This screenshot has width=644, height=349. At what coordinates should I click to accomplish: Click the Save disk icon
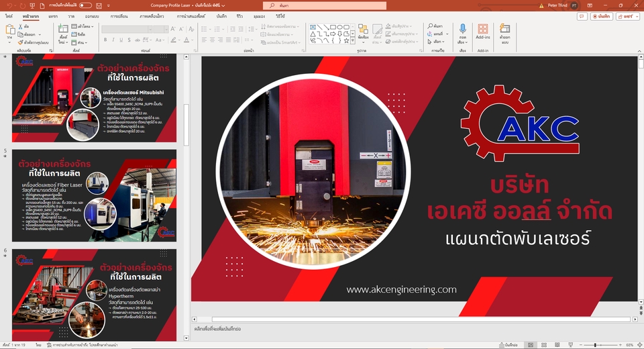click(x=99, y=5)
